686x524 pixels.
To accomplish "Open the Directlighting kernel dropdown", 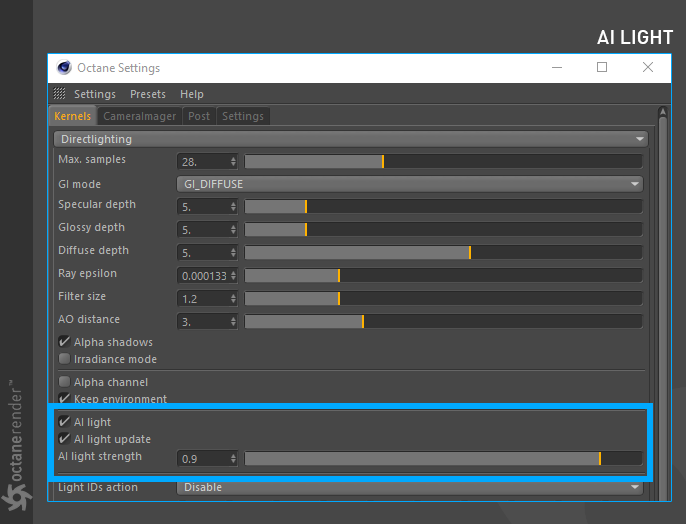I will click(x=350, y=139).
